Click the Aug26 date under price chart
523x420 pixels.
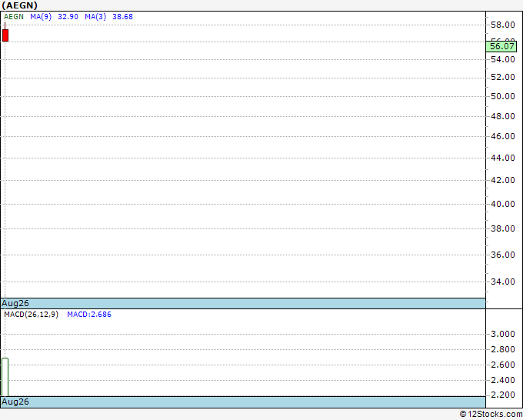(15, 303)
